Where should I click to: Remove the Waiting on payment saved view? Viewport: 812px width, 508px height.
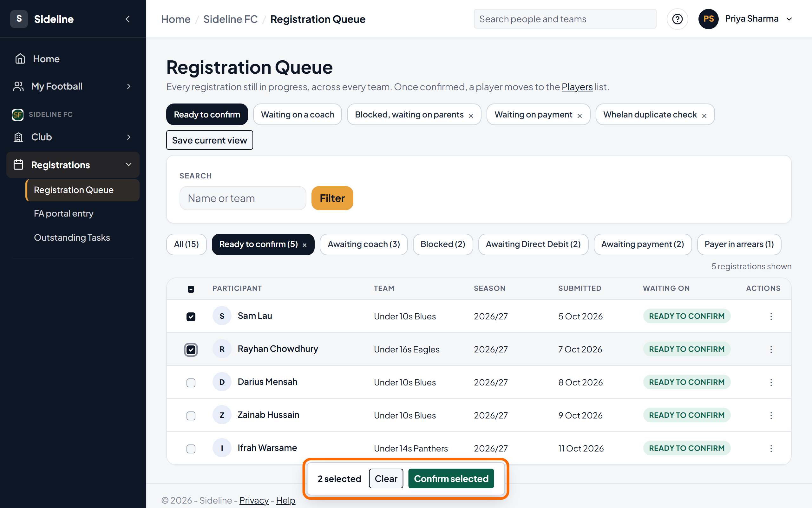click(x=580, y=116)
